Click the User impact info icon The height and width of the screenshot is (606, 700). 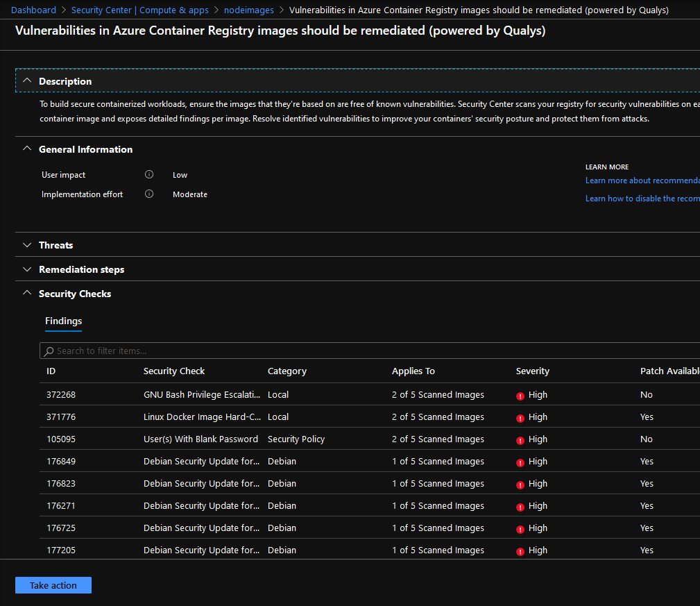pos(148,175)
